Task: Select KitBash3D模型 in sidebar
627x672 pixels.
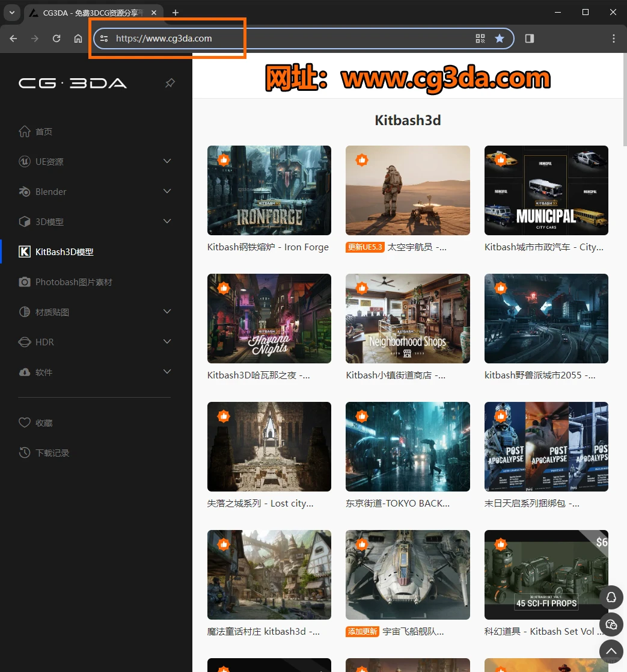Action: pyautogui.click(x=56, y=251)
